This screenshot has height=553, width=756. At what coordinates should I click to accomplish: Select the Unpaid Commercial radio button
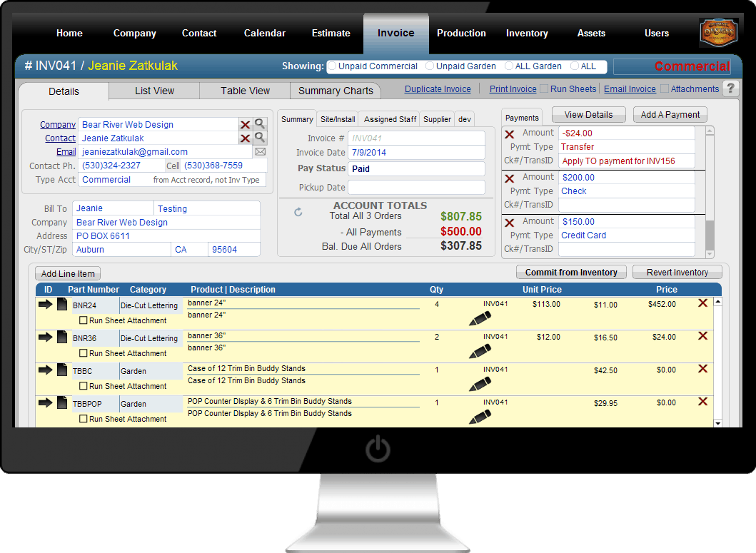point(332,66)
